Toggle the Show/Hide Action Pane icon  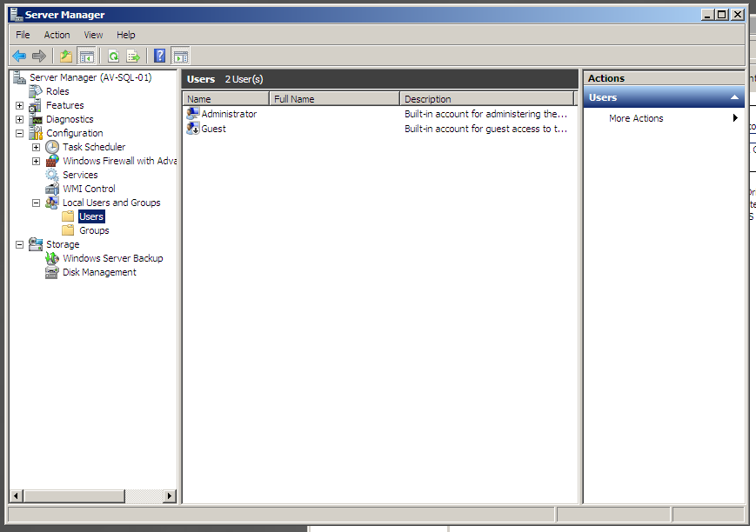[181, 57]
